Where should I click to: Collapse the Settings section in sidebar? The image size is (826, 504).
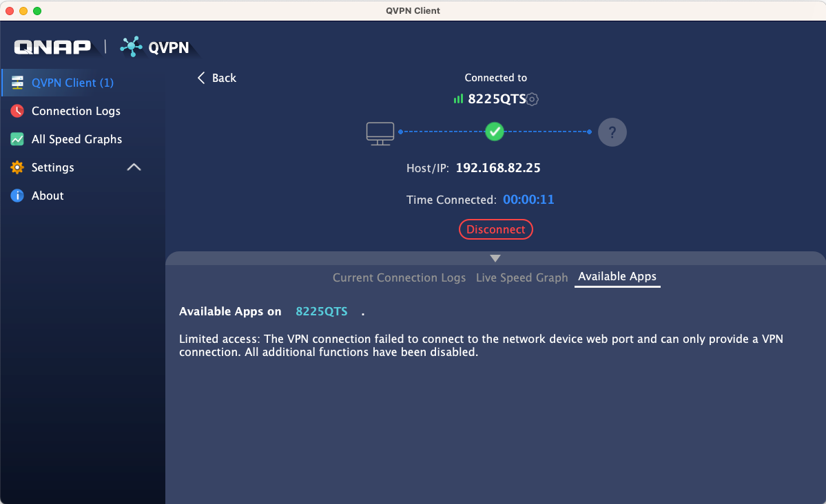(134, 167)
